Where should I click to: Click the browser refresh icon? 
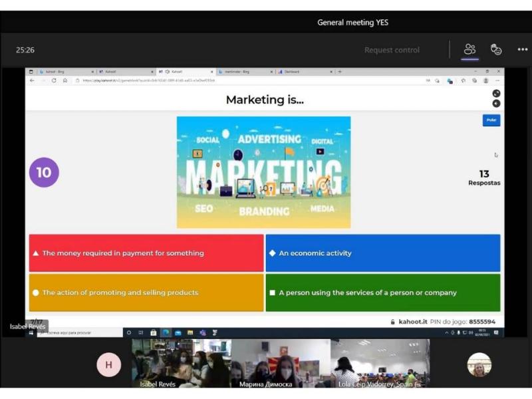54,80
